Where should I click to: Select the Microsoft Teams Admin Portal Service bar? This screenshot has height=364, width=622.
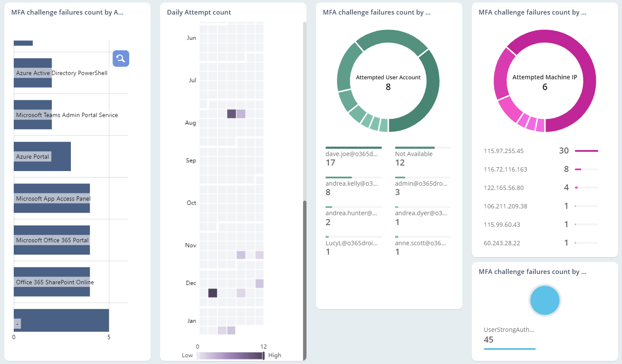[33, 115]
